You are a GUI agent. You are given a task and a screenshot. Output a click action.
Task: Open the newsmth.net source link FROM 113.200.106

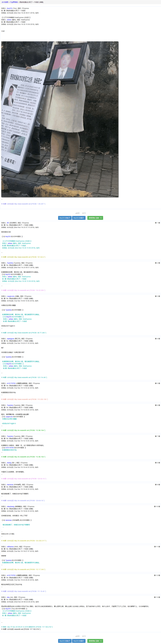[x=22, y=399]
